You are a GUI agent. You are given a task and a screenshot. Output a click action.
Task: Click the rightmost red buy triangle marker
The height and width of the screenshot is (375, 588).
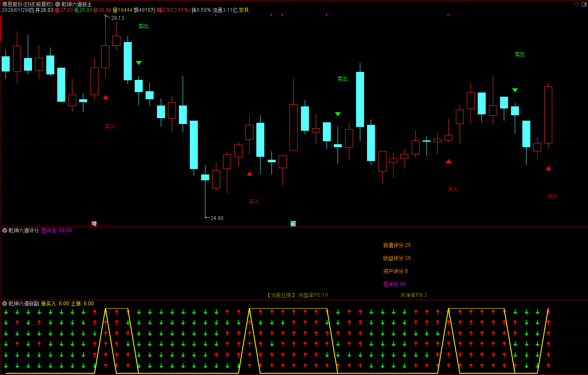point(548,169)
